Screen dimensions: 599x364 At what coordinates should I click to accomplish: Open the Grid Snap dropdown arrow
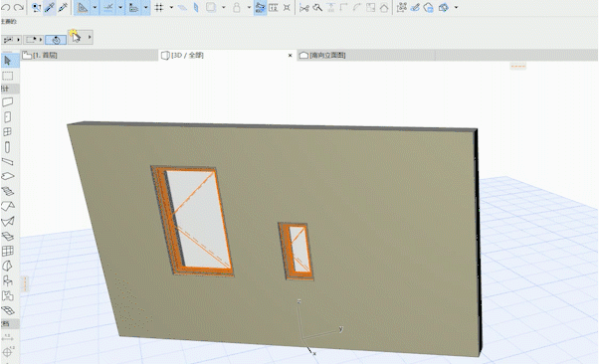pos(171,7)
